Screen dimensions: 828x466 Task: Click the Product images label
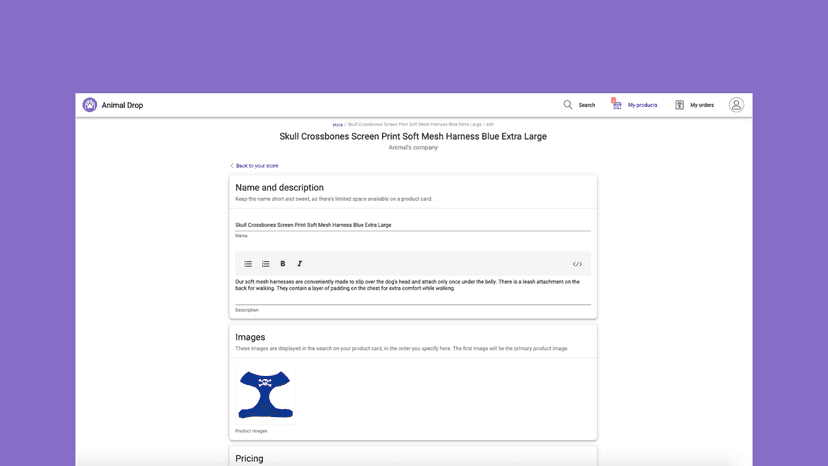click(x=251, y=431)
